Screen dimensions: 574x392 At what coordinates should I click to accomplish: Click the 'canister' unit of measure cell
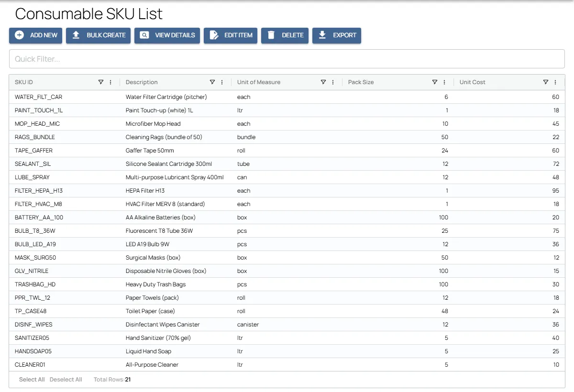point(287,325)
